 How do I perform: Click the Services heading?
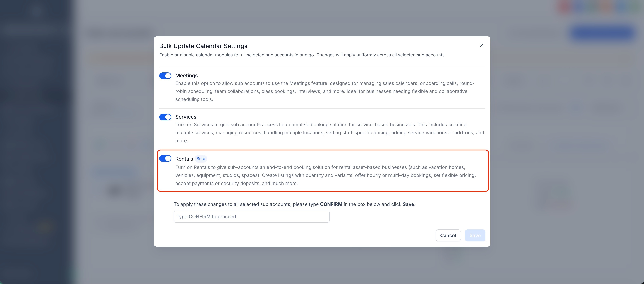pyautogui.click(x=185, y=117)
